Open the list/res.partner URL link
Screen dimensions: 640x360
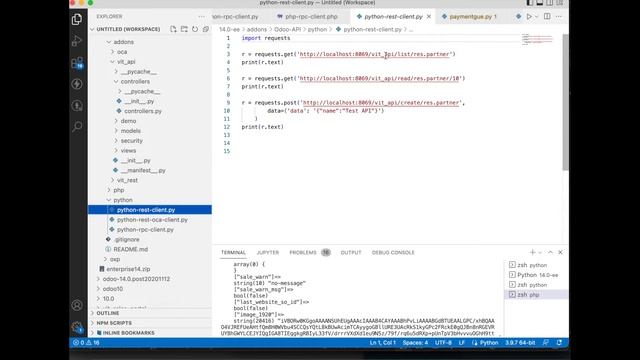pos(374,54)
